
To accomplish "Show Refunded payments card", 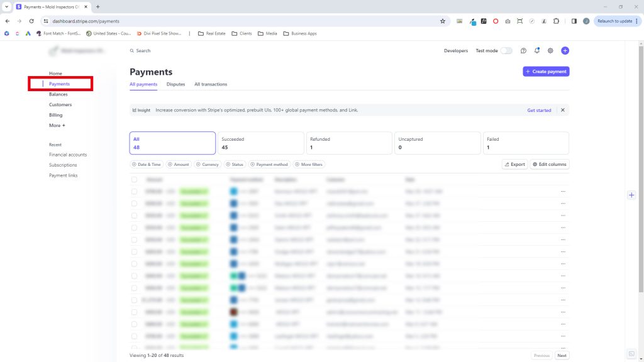I will [x=349, y=143].
